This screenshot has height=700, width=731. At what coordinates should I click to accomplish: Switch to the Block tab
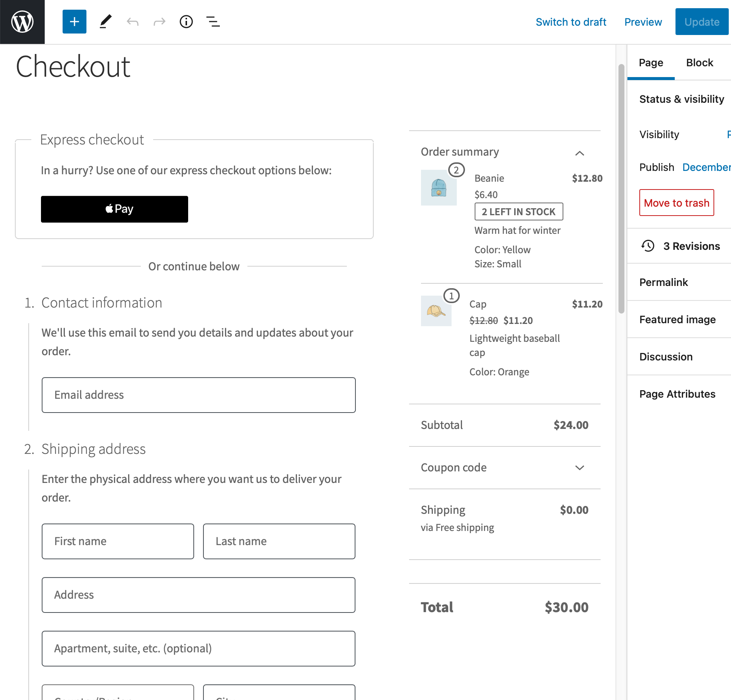(x=699, y=63)
